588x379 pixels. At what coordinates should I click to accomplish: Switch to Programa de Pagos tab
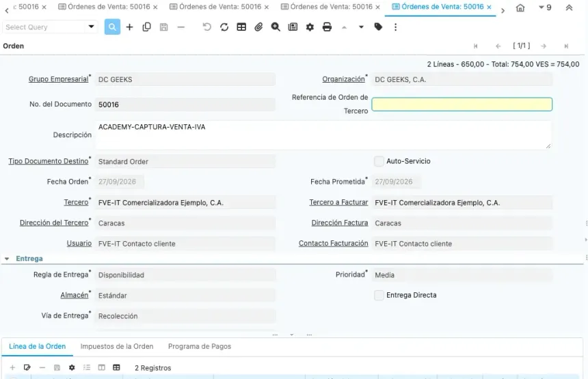coord(200,346)
